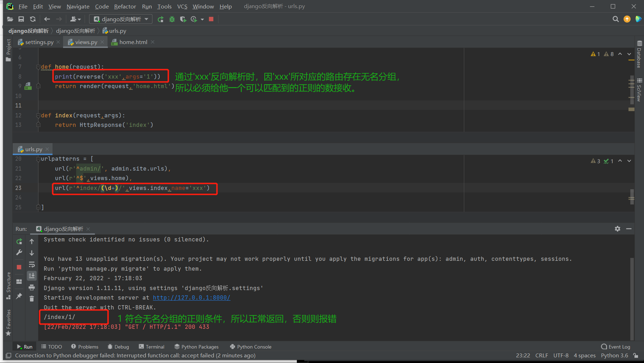The image size is (644, 363).
Task: Toggle the Structure tool window
Action: (x=8, y=286)
